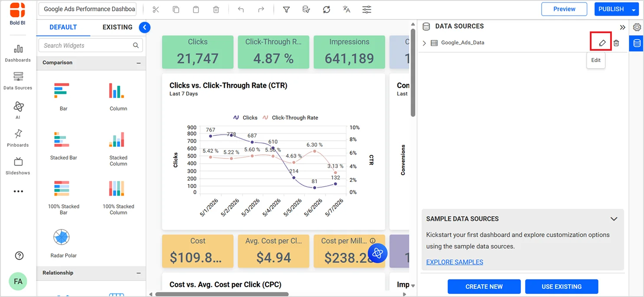Click the CREATE NEW button
Image resolution: width=644 pixels, height=297 pixels.
coord(484,287)
